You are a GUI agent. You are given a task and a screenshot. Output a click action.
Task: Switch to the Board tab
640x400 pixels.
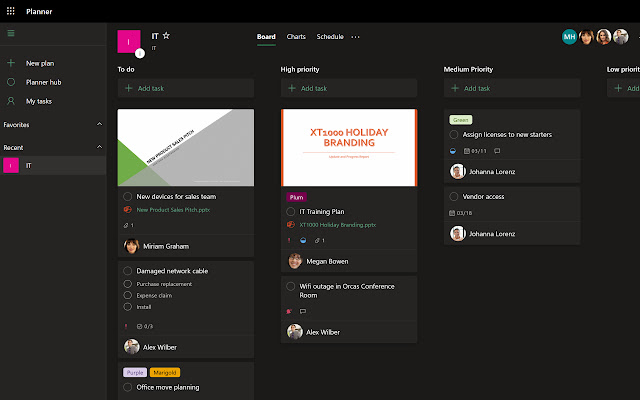pos(266,37)
